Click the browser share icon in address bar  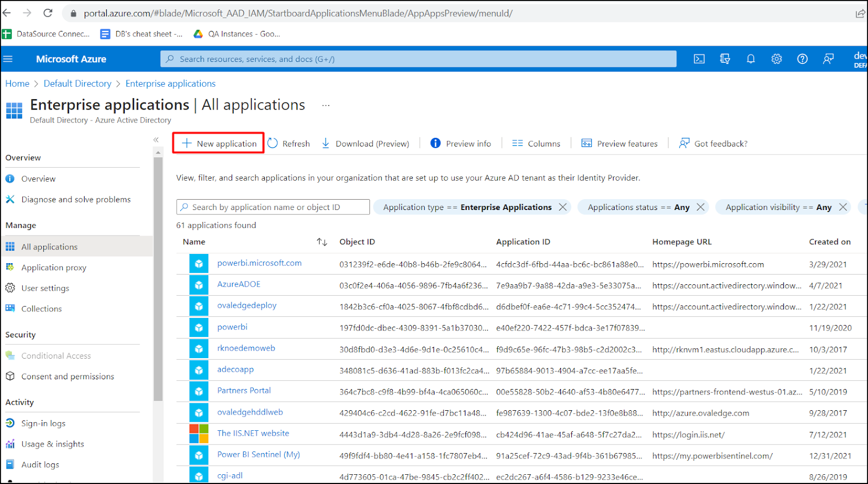(x=860, y=13)
